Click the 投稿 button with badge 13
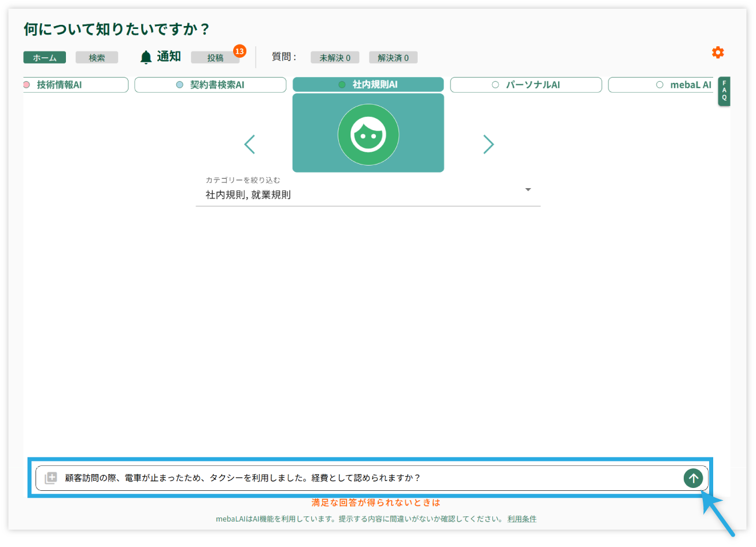 coord(215,58)
